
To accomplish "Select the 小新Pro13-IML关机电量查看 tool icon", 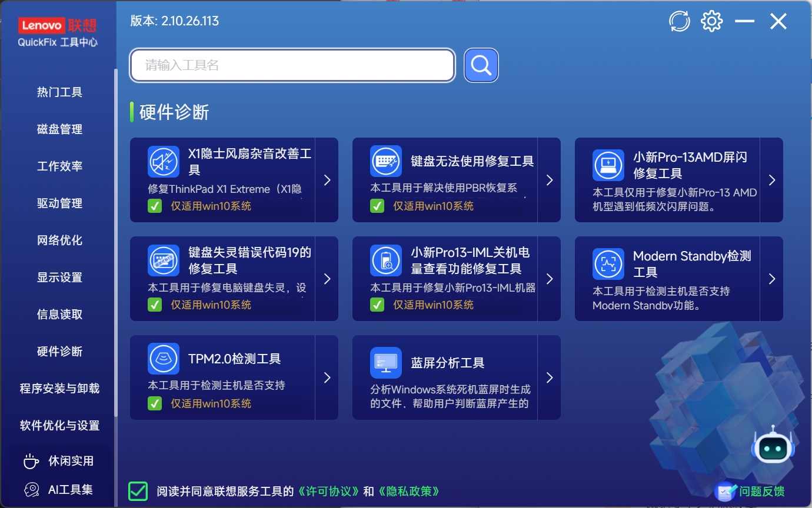I will (385, 260).
